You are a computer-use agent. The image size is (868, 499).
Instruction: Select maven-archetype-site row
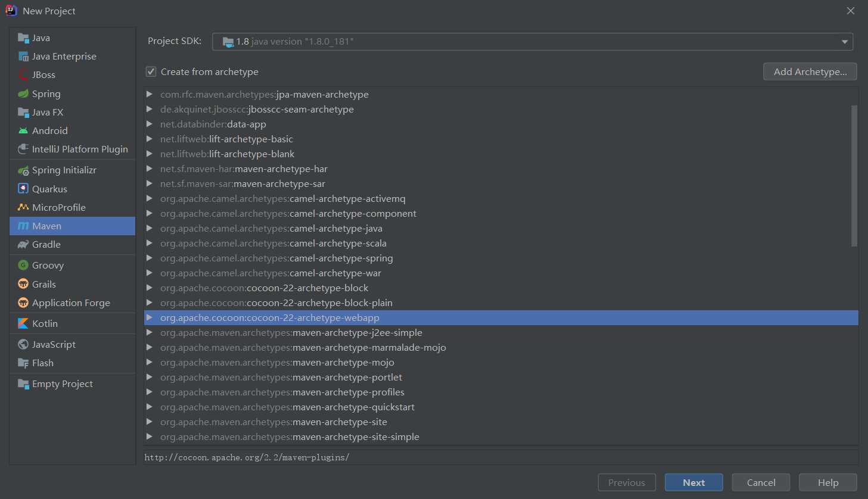(x=501, y=422)
